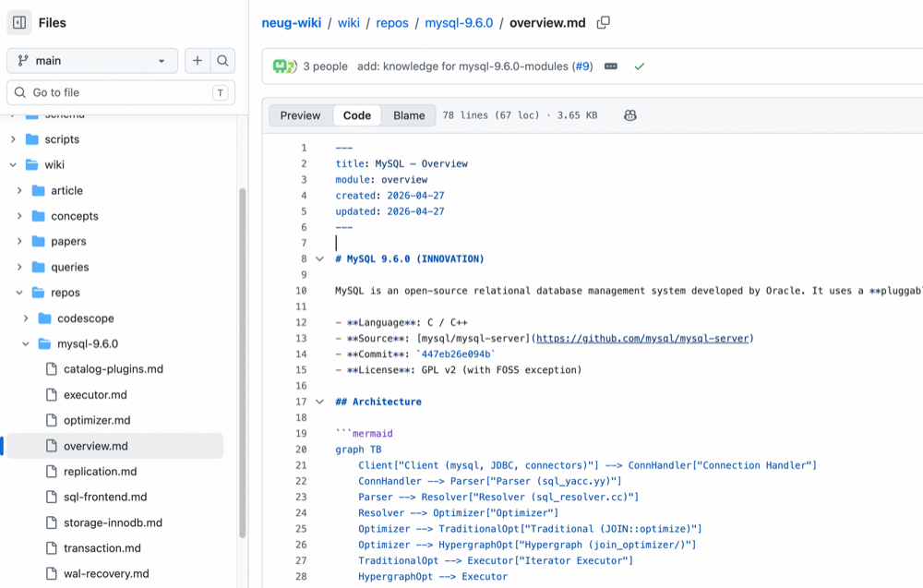Open the mysql-9.6.0 breadcrumb link
The height and width of the screenshot is (588, 923).
pos(459,23)
